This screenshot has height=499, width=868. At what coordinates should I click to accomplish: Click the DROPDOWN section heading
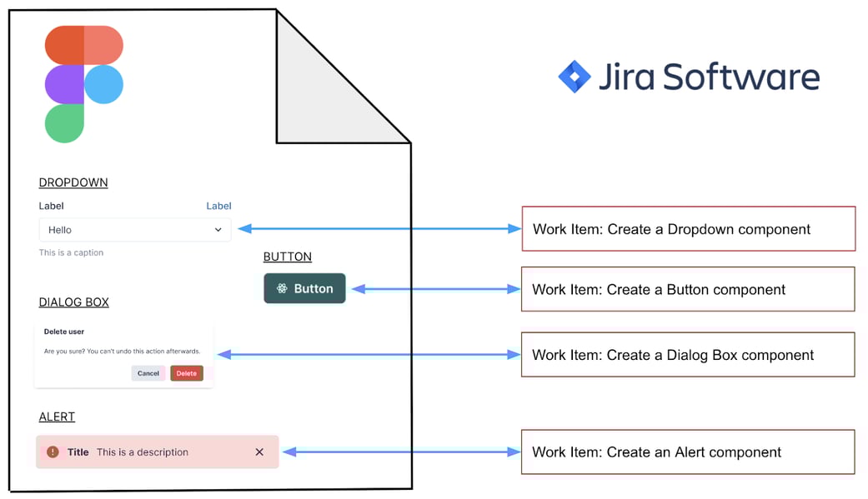click(x=73, y=182)
